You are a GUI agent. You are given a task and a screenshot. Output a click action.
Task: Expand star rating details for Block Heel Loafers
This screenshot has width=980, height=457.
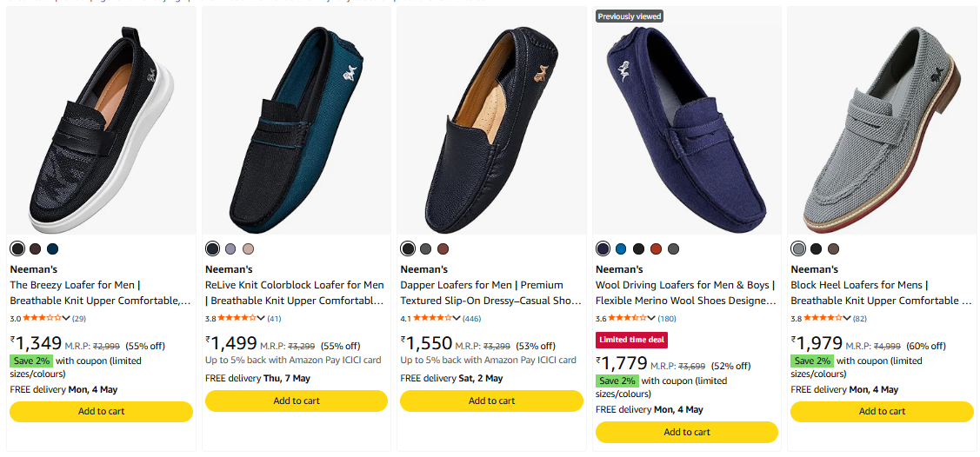point(847,318)
